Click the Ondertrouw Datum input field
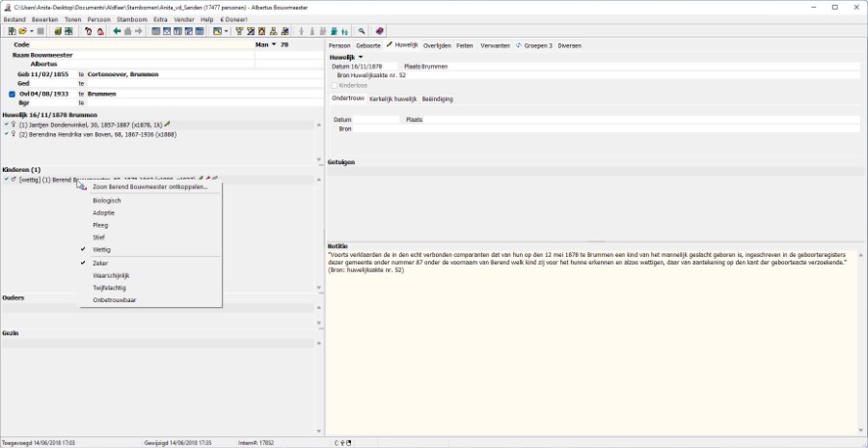This screenshot has height=448, width=868. click(x=376, y=120)
